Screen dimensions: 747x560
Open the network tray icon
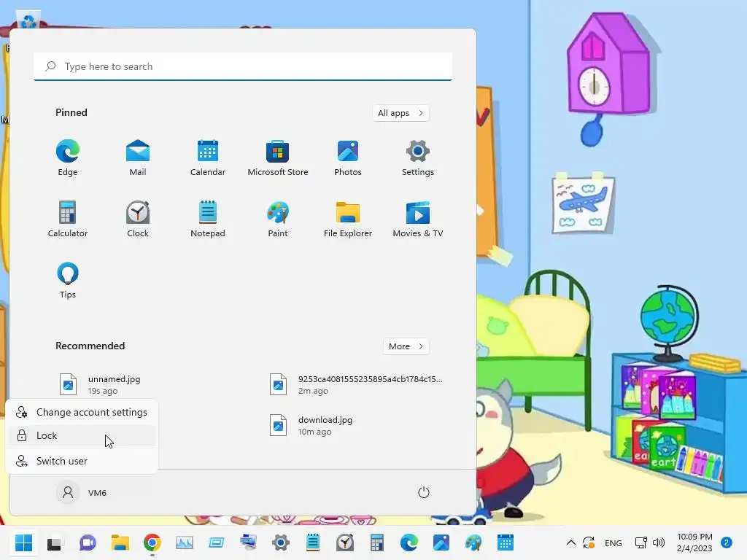pyautogui.click(x=641, y=542)
